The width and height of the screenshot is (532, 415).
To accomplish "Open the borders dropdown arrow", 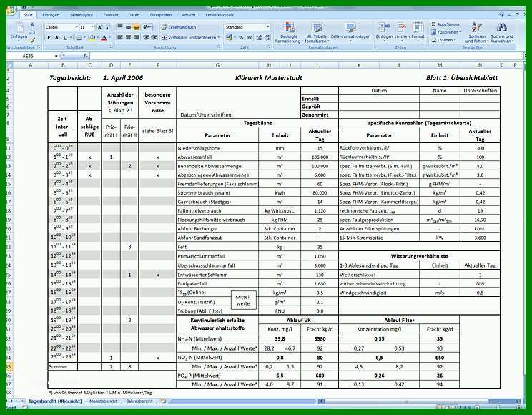I will pos(84,38).
